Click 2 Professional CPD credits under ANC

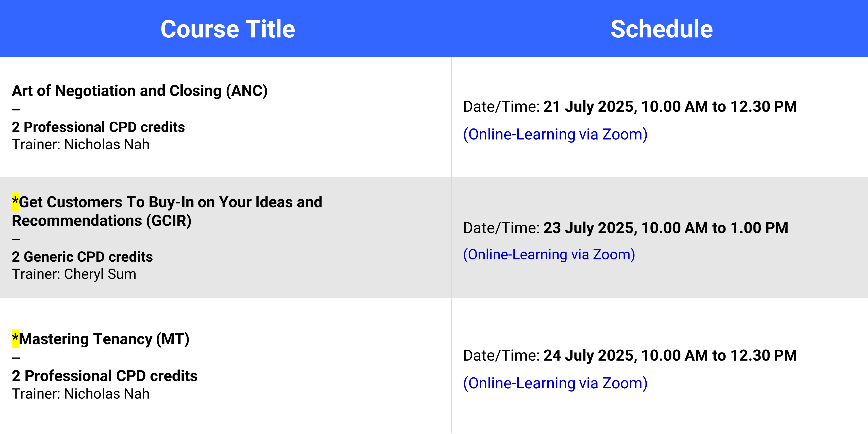point(98,127)
